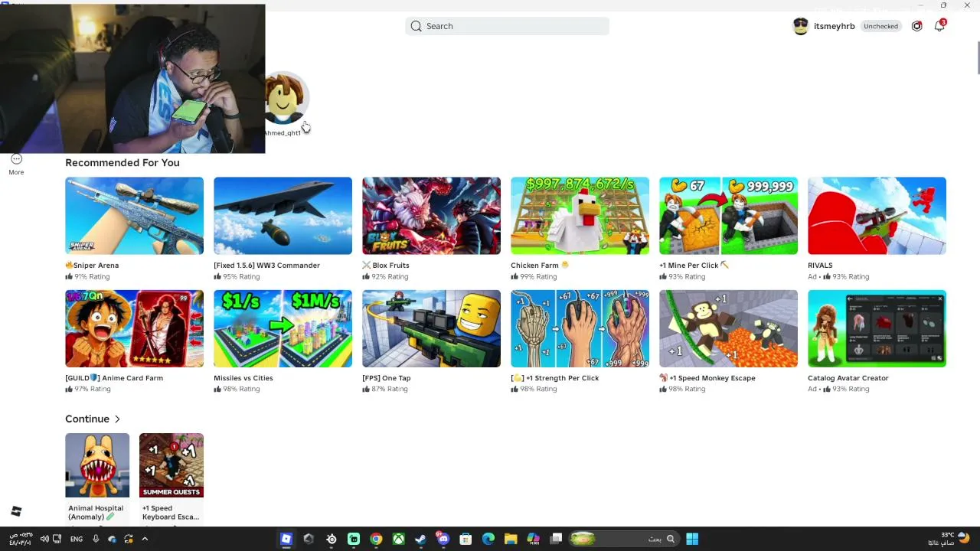
Task: Click the Unchecked age status badge
Action: click(x=880, y=26)
